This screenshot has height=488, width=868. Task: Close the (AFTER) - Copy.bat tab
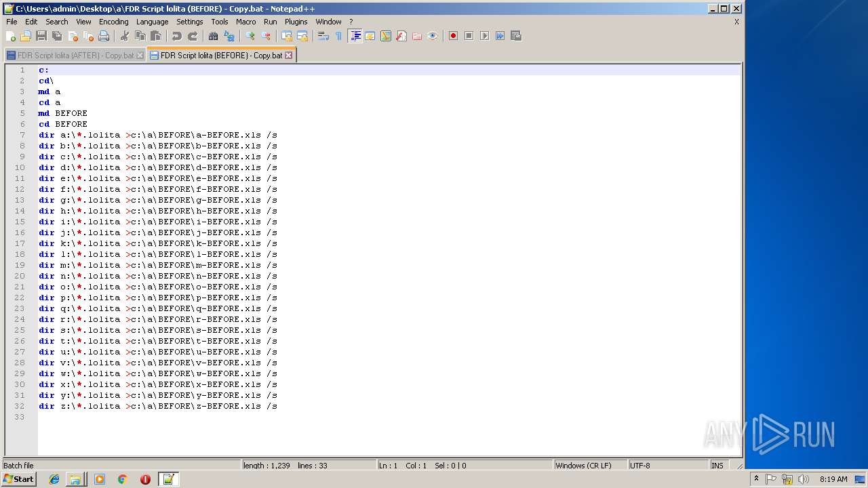tap(140, 56)
